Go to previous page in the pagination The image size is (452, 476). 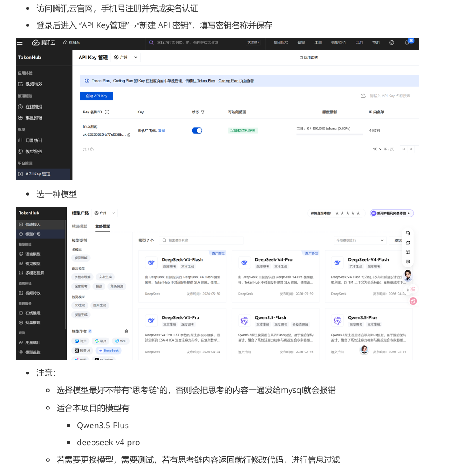pyautogui.click(x=411, y=149)
